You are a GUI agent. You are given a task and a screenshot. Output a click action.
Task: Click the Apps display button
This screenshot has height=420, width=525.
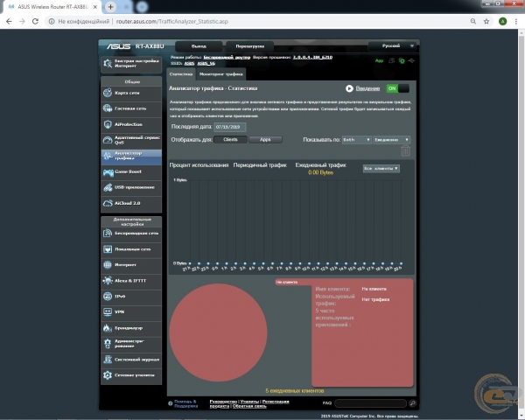click(x=265, y=140)
